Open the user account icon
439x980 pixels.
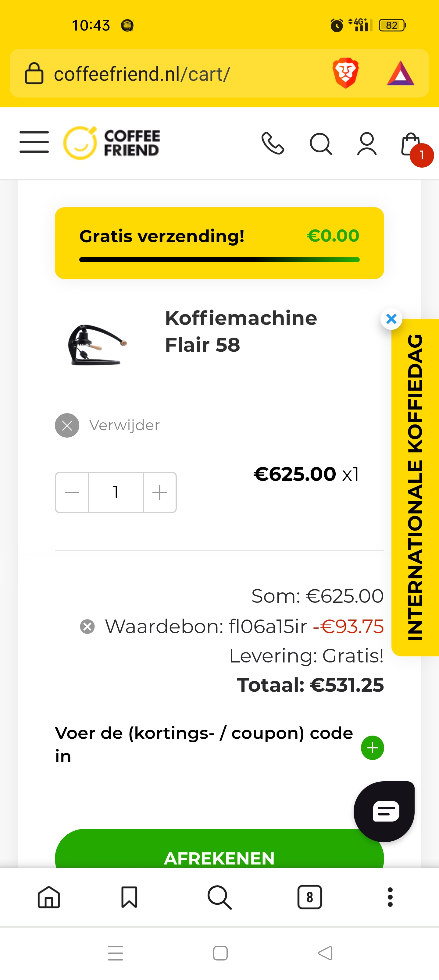pos(367,144)
